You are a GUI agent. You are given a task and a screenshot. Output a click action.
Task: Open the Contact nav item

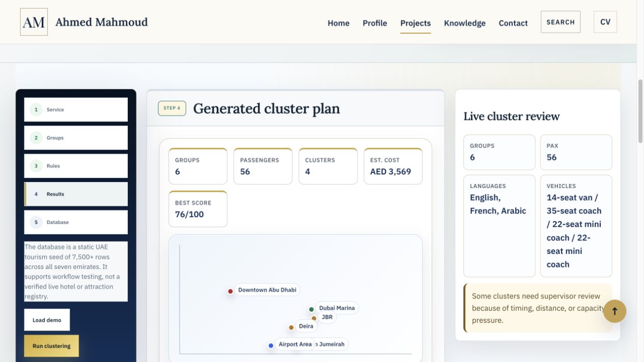pos(513,23)
